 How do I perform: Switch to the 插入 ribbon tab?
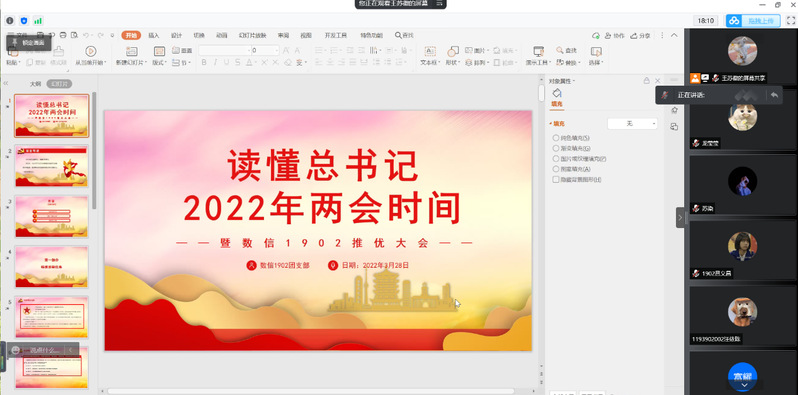coord(154,36)
